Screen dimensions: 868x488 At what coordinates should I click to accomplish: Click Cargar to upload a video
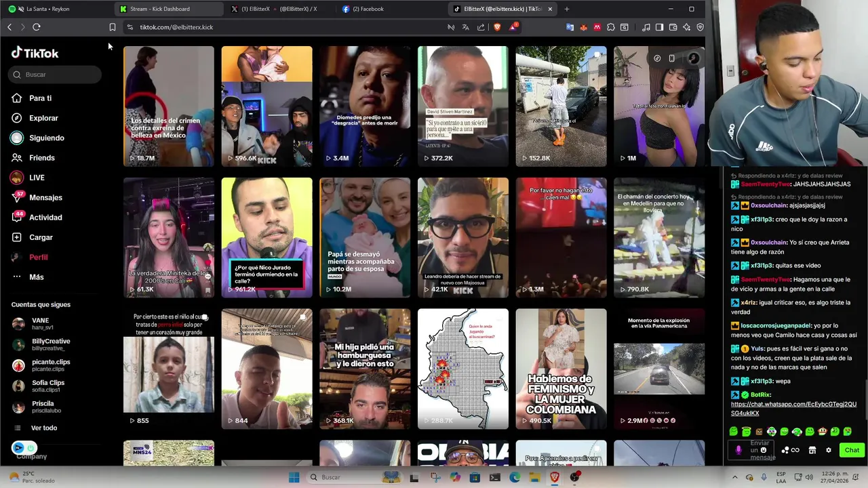tap(32, 237)
